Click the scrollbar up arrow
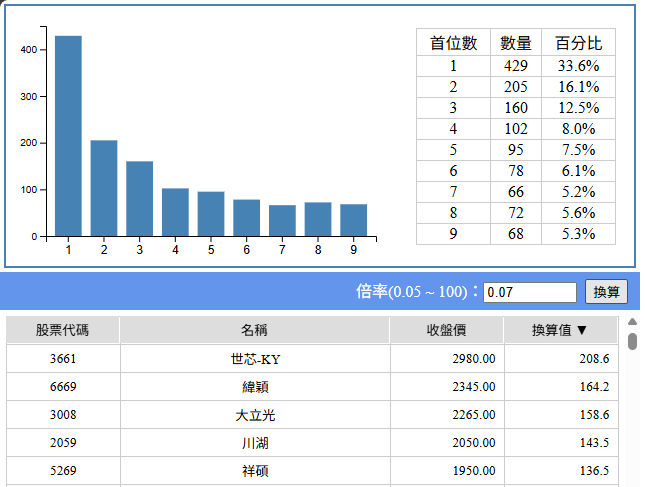Image resolution: width=645 pixels, height=487 pixels. tap(632, 323)
